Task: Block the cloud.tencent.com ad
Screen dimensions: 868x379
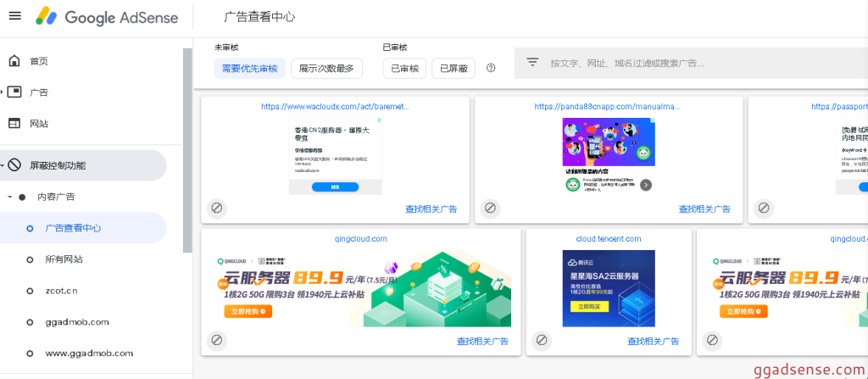Action: (x=542, y=340)
